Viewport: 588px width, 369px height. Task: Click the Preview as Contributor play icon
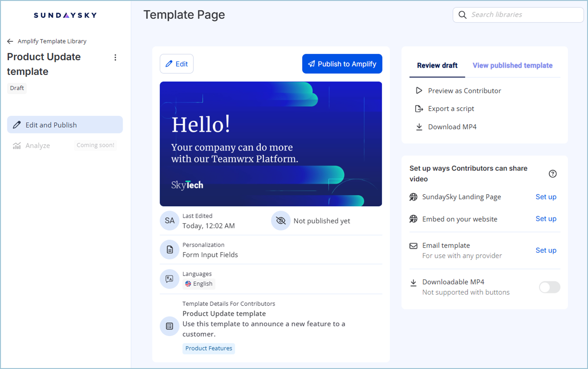(419, 91)
